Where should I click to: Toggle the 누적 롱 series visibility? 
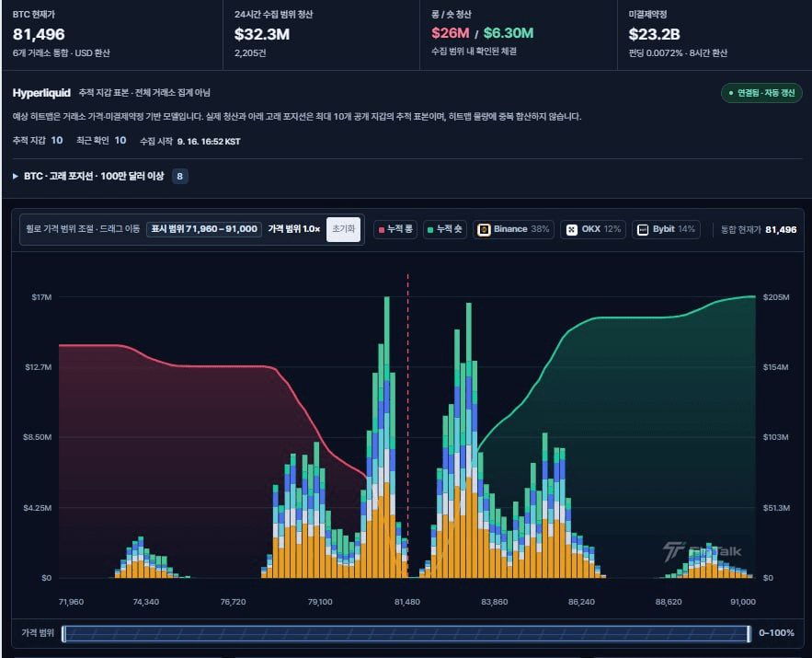point(395,229)
